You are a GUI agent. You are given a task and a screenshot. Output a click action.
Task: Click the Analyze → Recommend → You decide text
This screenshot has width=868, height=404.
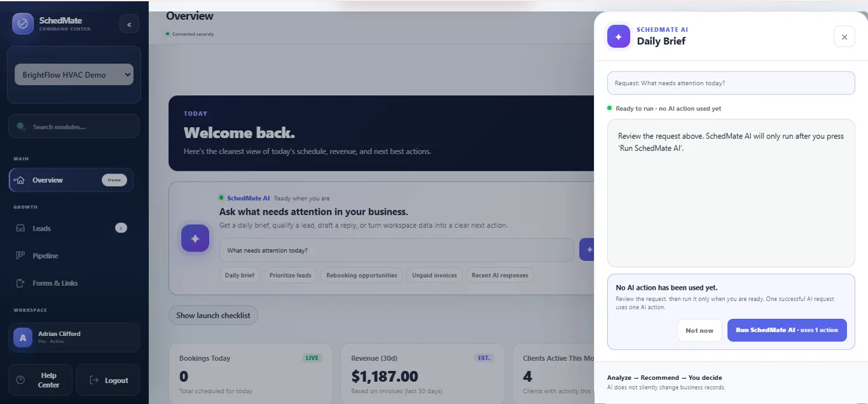click(665, 377)
